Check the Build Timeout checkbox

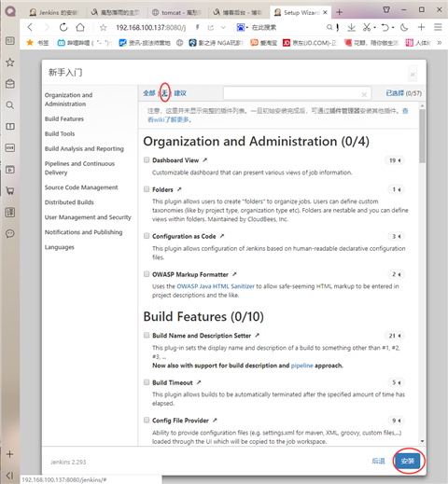147,382
